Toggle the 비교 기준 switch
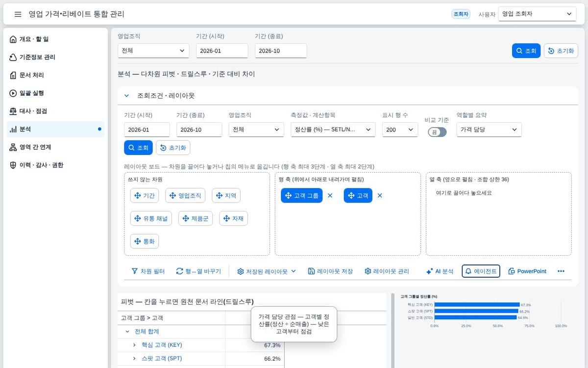 (x=437, y=132)
